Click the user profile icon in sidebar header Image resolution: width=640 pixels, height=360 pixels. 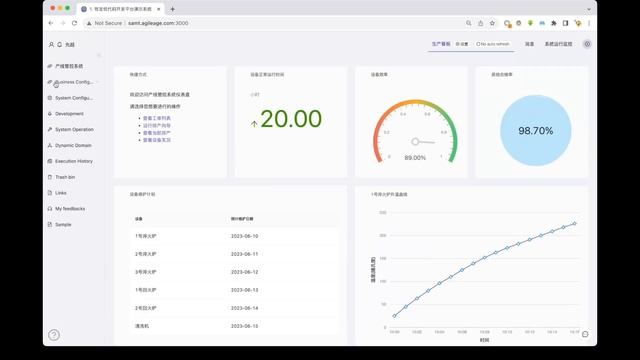coord(51,44)
